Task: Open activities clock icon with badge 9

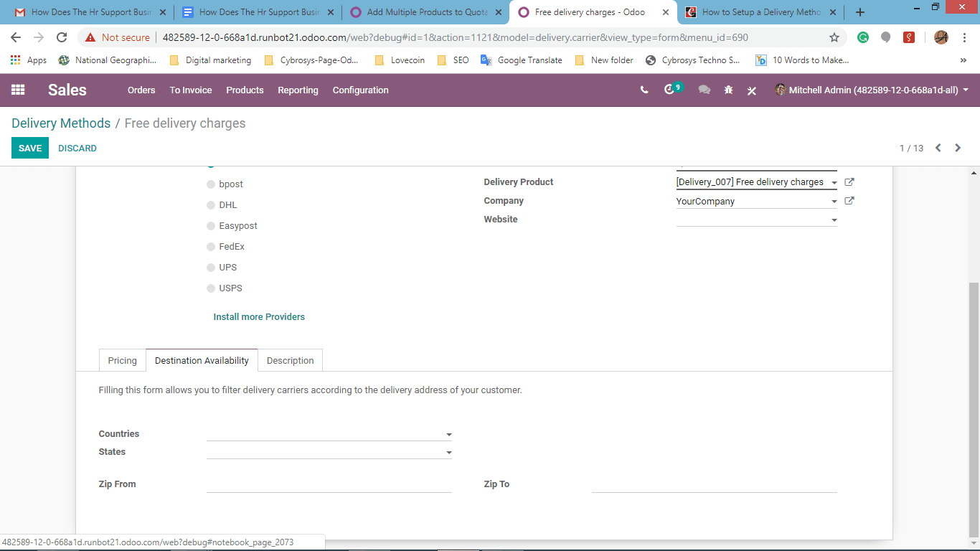Action: [x=671, y=89]
